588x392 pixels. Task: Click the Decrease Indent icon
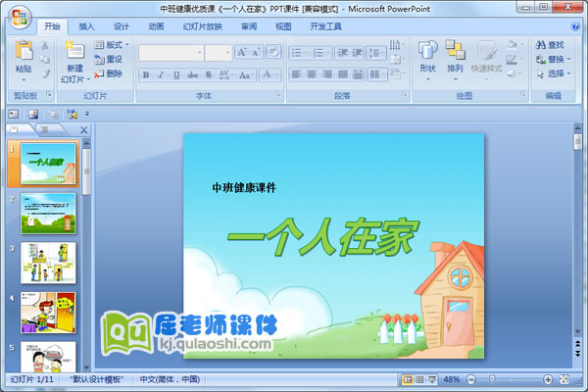[x=342, y=53]
